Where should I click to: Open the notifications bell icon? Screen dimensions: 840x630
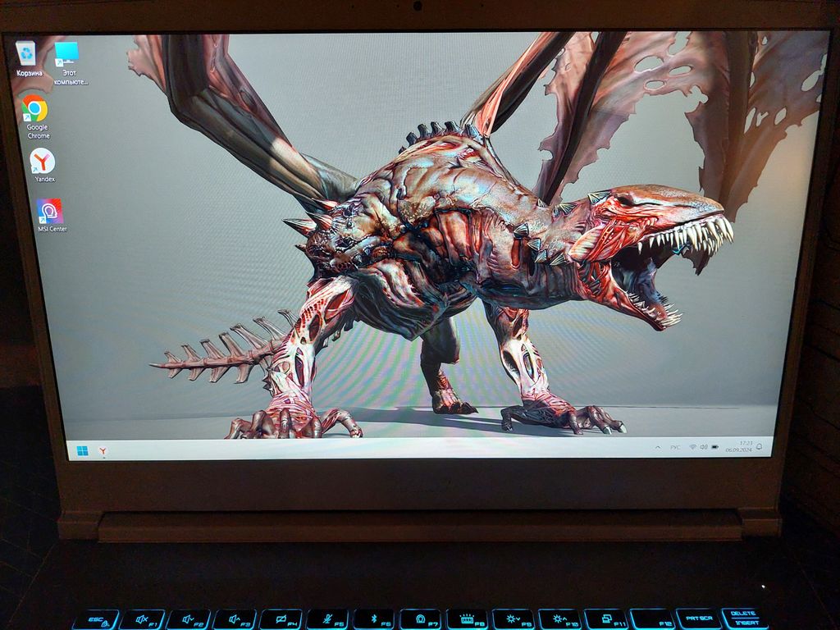click(x=759, y=446)
